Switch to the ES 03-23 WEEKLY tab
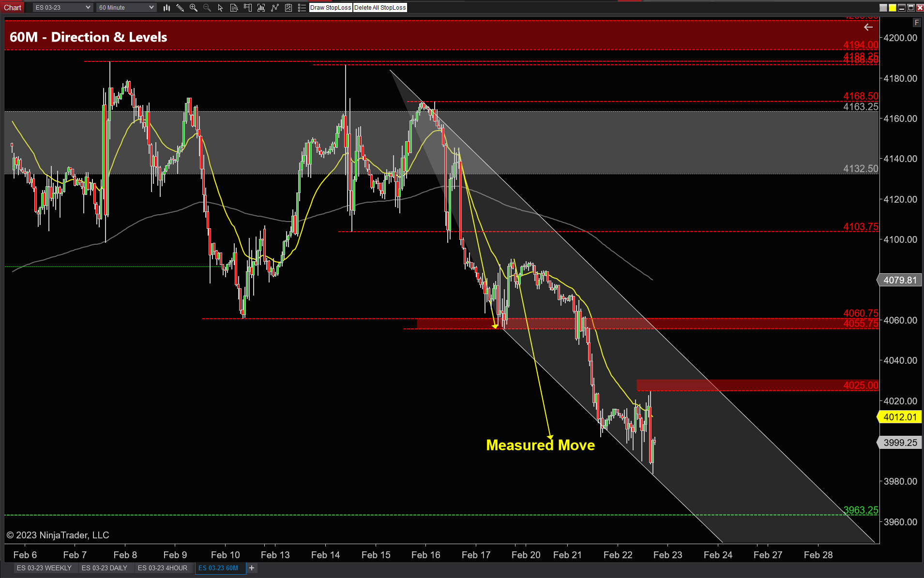The height and width of the screenshot is (578, 924). pyautogui.click(x=44, y=568)
